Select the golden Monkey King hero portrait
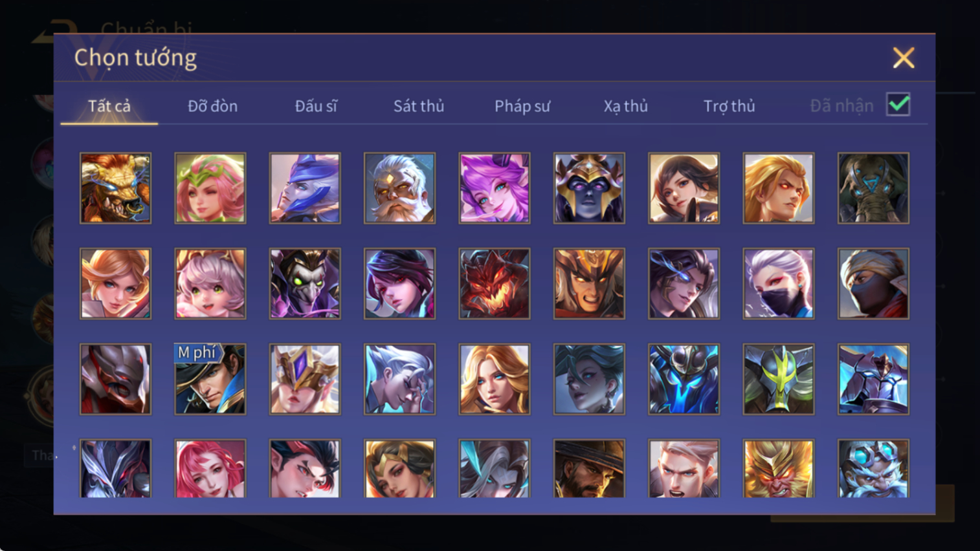 [779, 469]
